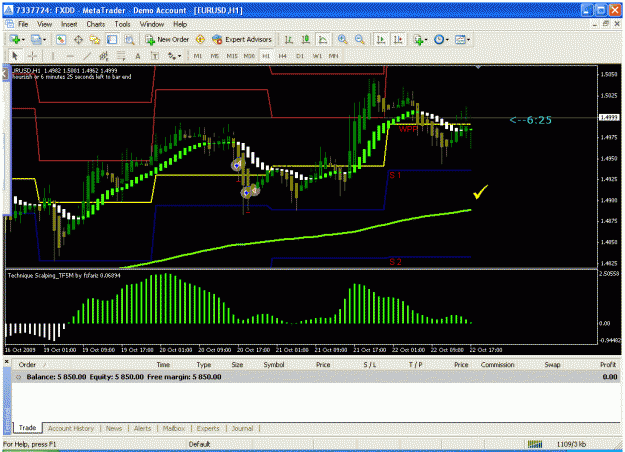
Task: Zoom out of the chart
Action: [360, 39]
